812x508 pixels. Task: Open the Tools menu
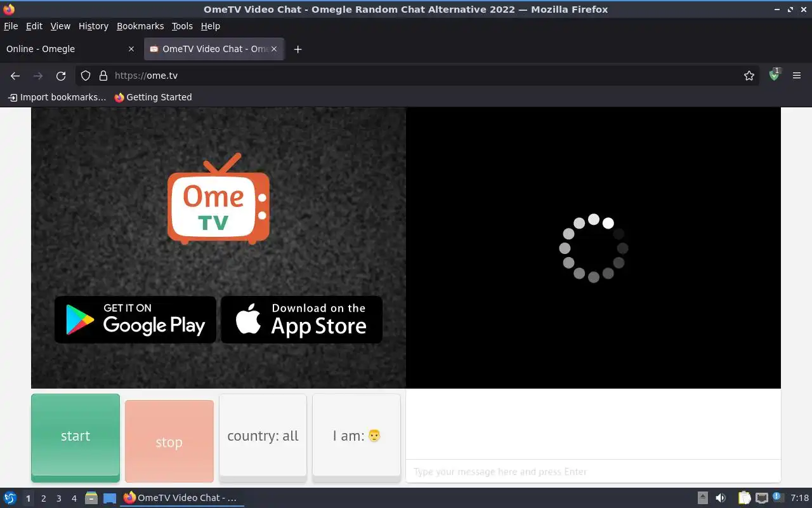[x=182, y=26]
